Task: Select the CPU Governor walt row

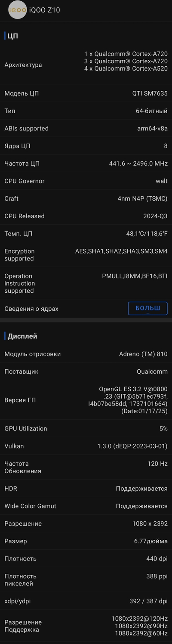Action: [x=86, y=181]
